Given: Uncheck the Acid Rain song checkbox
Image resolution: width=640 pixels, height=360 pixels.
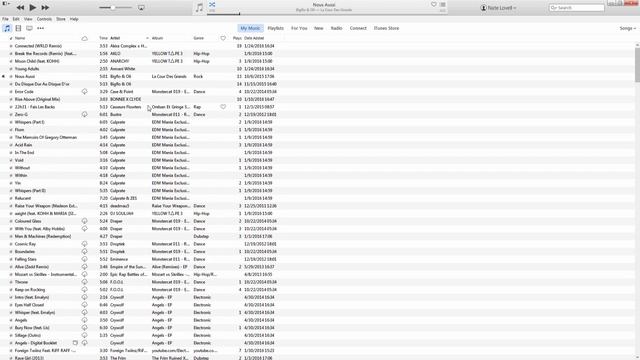Looking at the screenshot, I should (11, 145).
